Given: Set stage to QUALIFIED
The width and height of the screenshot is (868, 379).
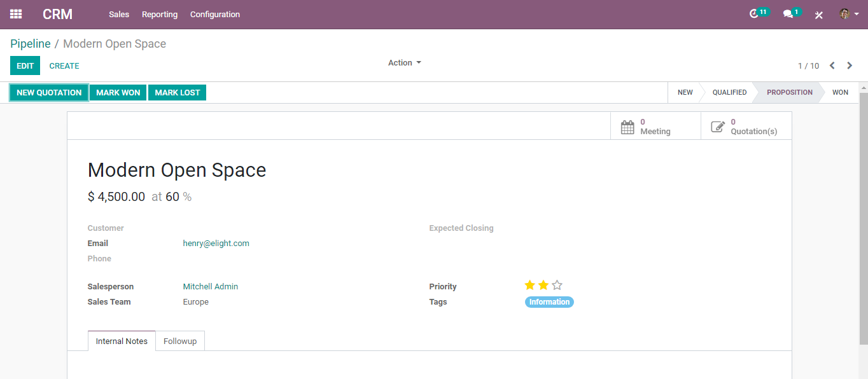Looking at the screenshot, I should (729, 92).
